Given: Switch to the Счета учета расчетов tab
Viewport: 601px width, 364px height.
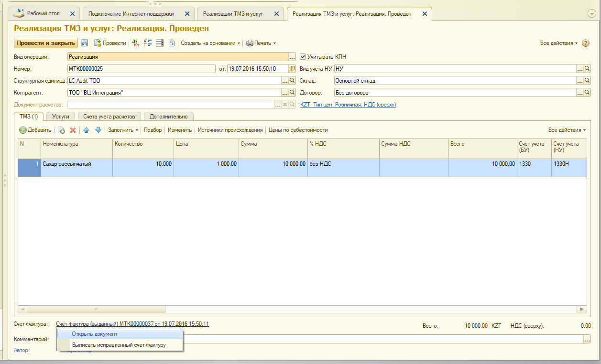Looking at the screenshot, I should (109, 116).
